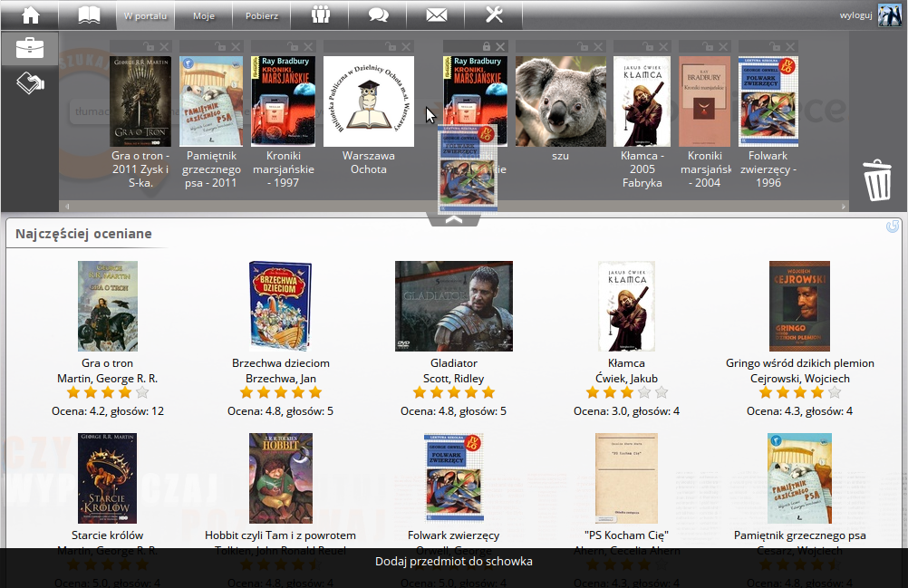Viewport: 908px width, 588px height.
Task: Open Brzechwa dzieciom book title link
Action: (x=280, y=363)
